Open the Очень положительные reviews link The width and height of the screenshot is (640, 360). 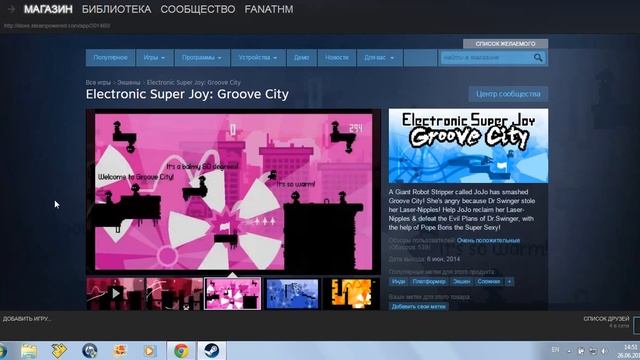point(488,240)
